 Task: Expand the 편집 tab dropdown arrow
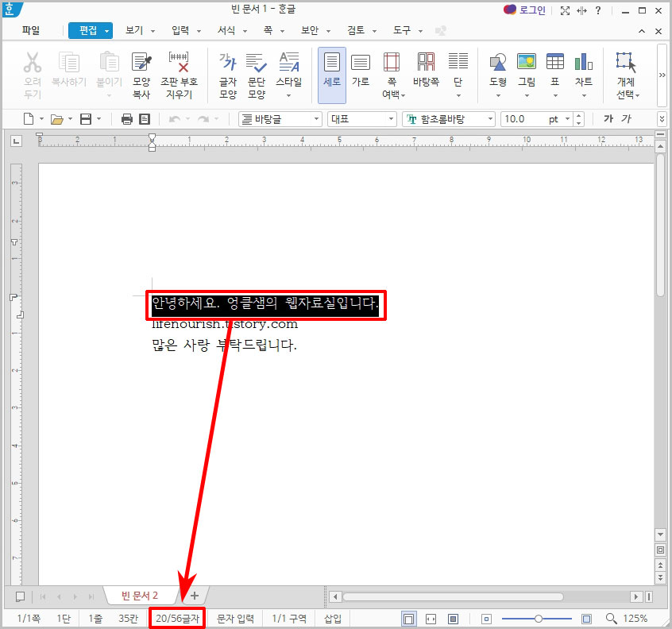pos(106,31)
